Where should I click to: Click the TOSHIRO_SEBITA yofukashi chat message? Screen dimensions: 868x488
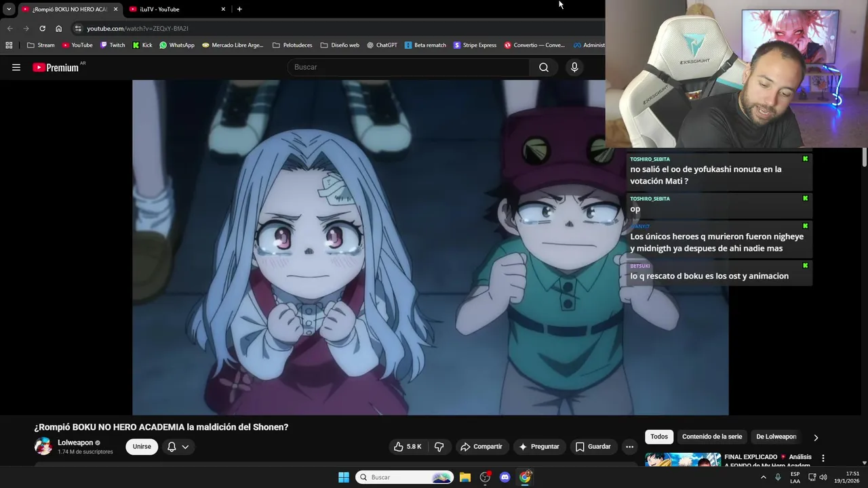(719, 172)
